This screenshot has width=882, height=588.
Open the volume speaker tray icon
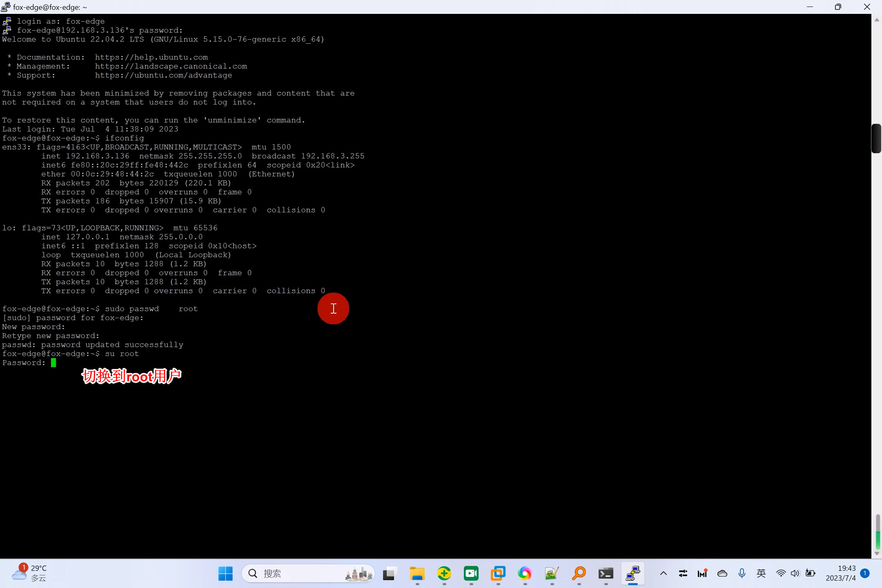pos(795,573)
